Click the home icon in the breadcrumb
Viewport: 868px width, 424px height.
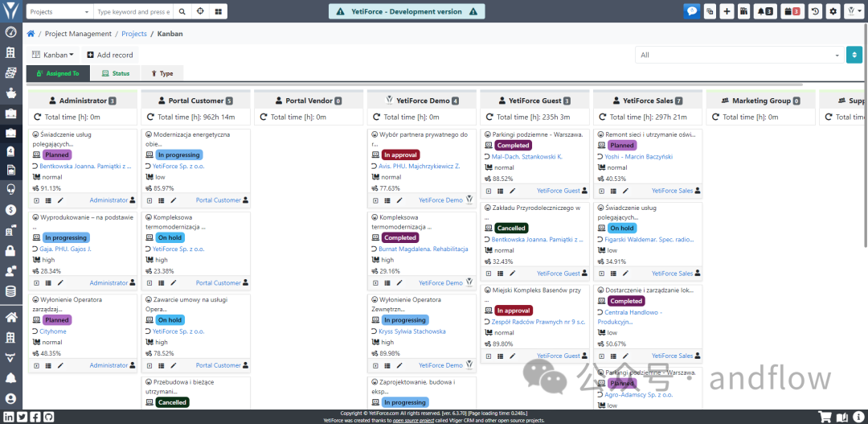click(31, 34)
